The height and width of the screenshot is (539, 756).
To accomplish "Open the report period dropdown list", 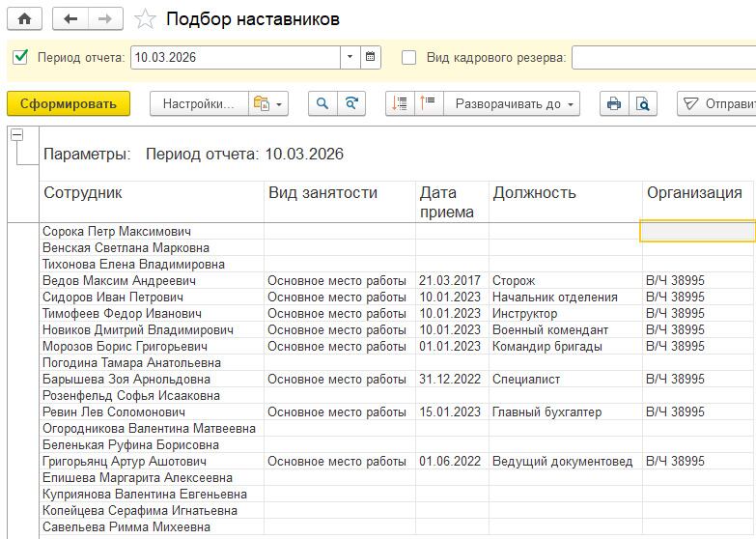I will pyautogui.click(x=350, y=57).
